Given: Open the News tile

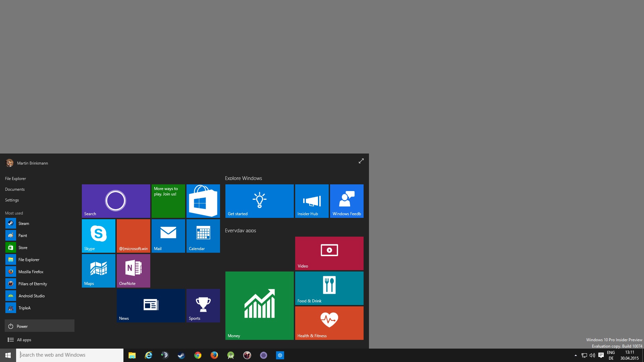Looking at the screenshot, I should click(151, 305).
